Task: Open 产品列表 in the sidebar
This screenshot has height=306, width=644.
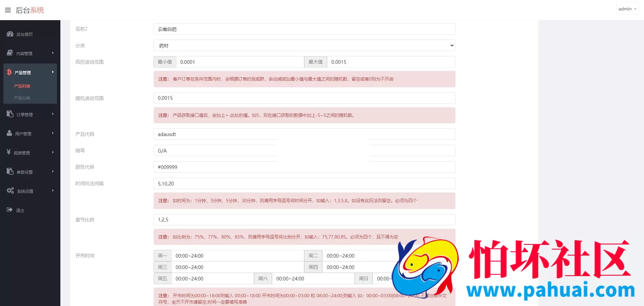Action: tap(22, 86)
